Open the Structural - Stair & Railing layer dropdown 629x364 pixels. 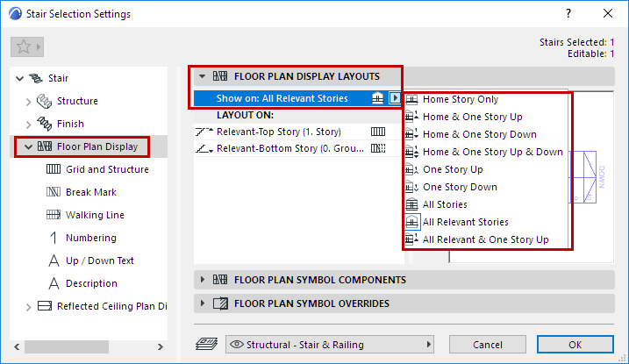click(x=332, y=344)
